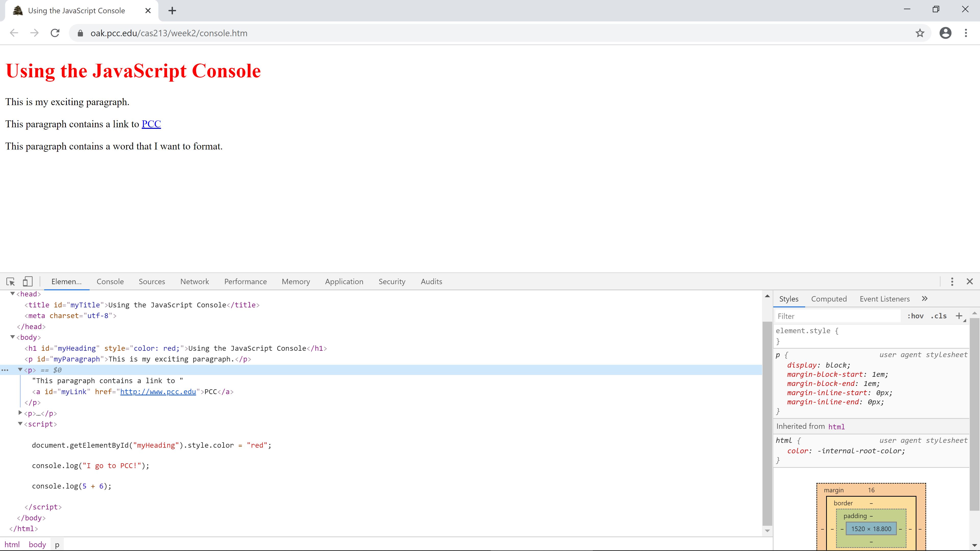
Task: Select the a myLink node
Action: tap(133, 392)
